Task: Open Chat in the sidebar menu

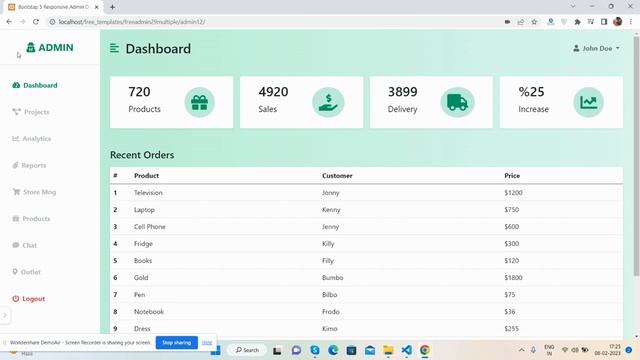Action: (x=24, y=245)
